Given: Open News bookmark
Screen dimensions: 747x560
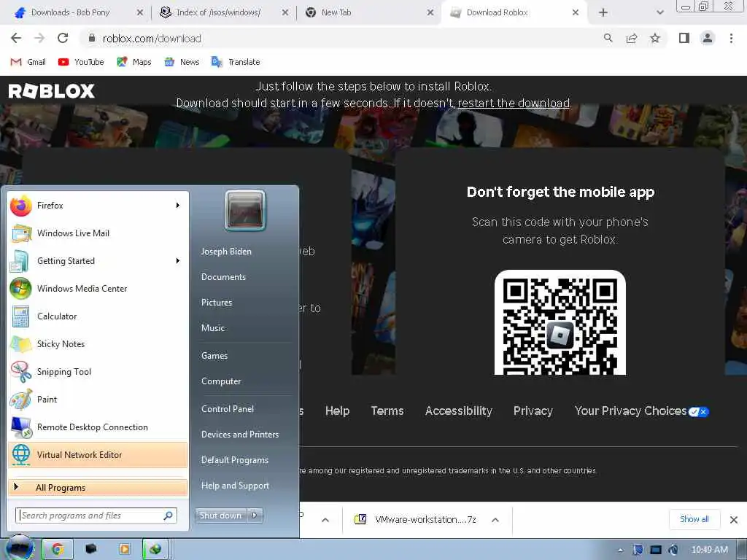Looking at the screenshot, I should click(x=182, y=62).
